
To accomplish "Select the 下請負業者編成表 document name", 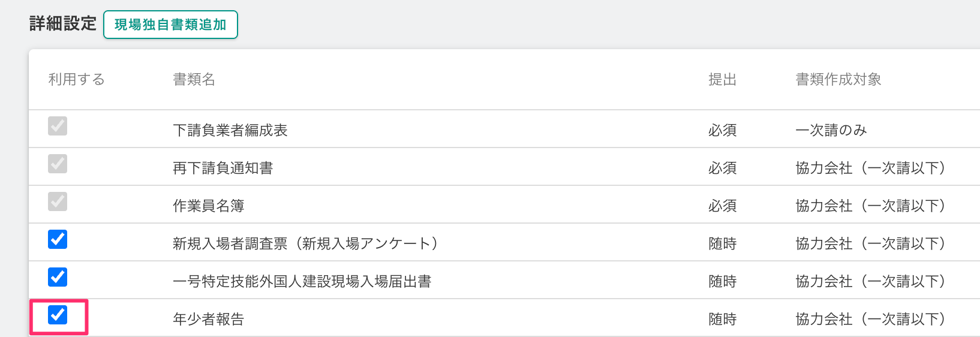I will (x=230, y=130).
